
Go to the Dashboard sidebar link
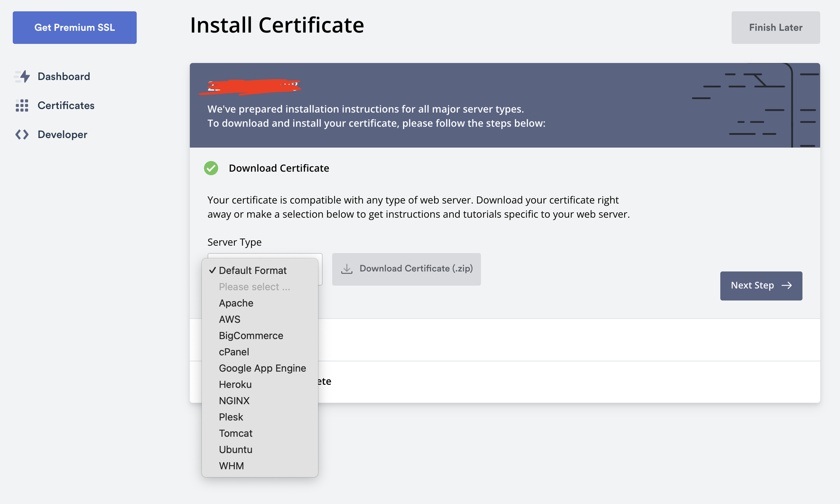[64, 76]
